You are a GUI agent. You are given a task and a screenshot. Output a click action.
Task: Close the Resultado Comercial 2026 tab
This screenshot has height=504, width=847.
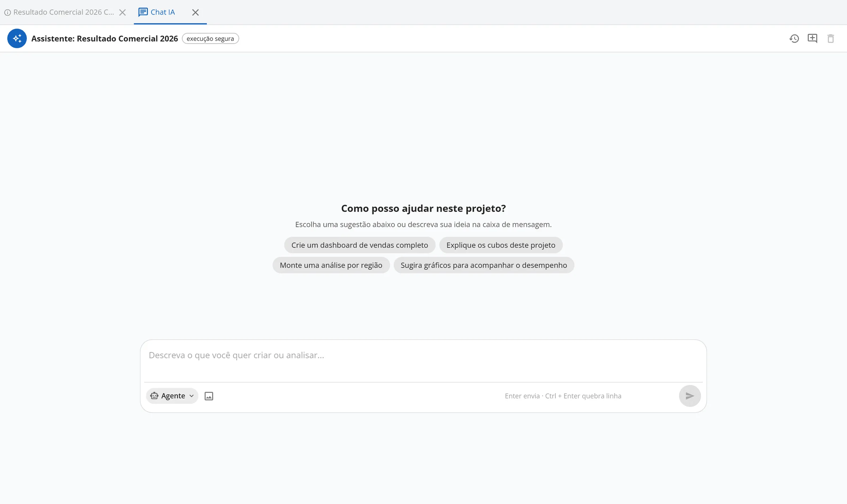(x=122, y=12)
